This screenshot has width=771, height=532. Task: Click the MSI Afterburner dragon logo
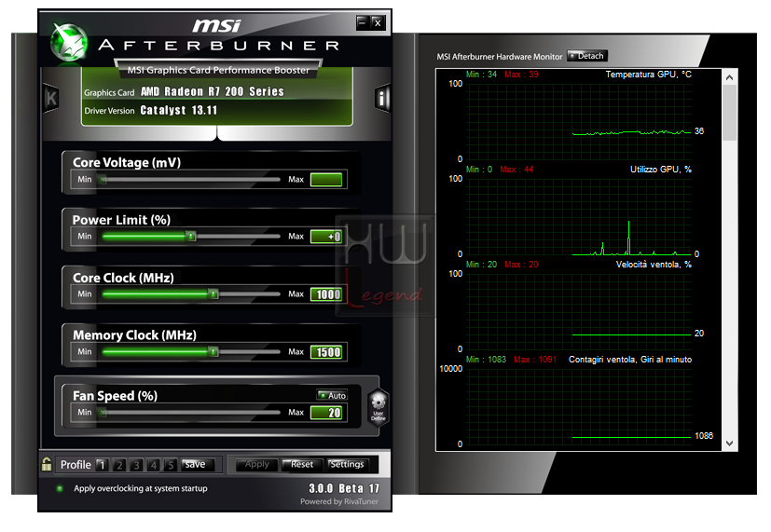[x=69, y=42]
